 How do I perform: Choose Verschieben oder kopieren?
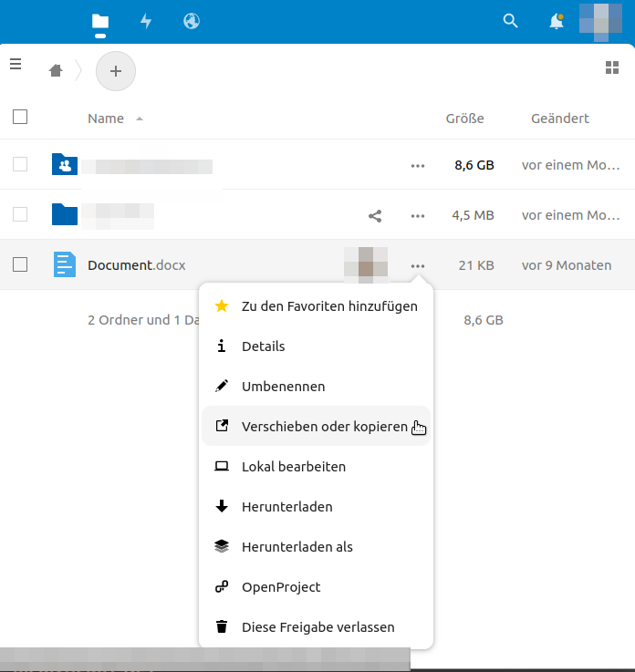[x=324, y=427]
